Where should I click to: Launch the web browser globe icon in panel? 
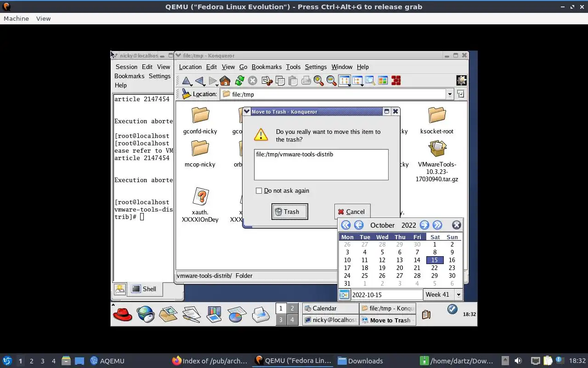[x=146, y=315]
